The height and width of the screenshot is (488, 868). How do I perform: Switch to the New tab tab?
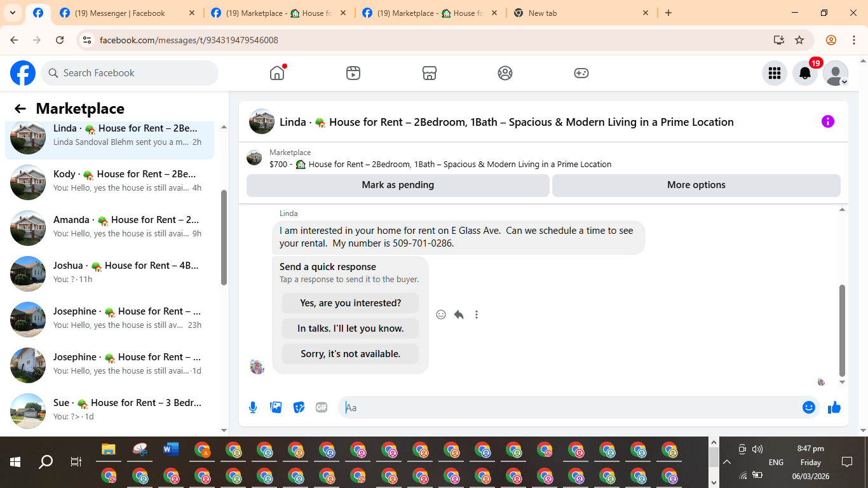[582, 13]
